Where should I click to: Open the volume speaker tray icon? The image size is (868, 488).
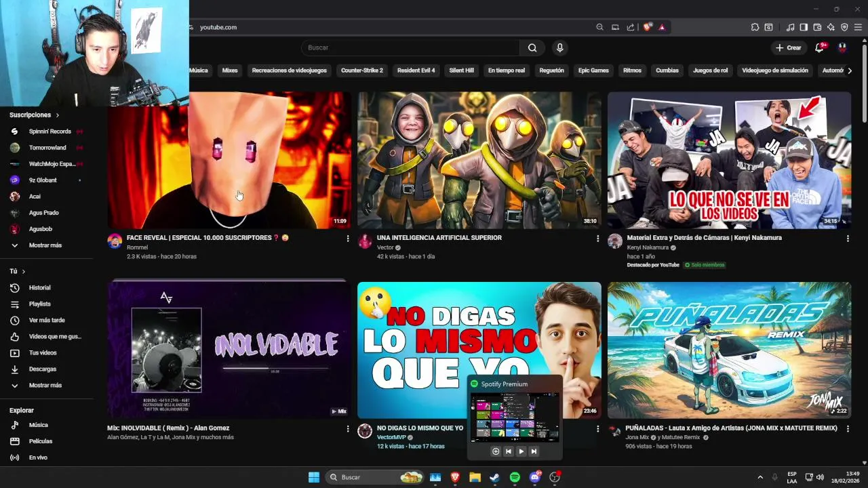(820, 477)
